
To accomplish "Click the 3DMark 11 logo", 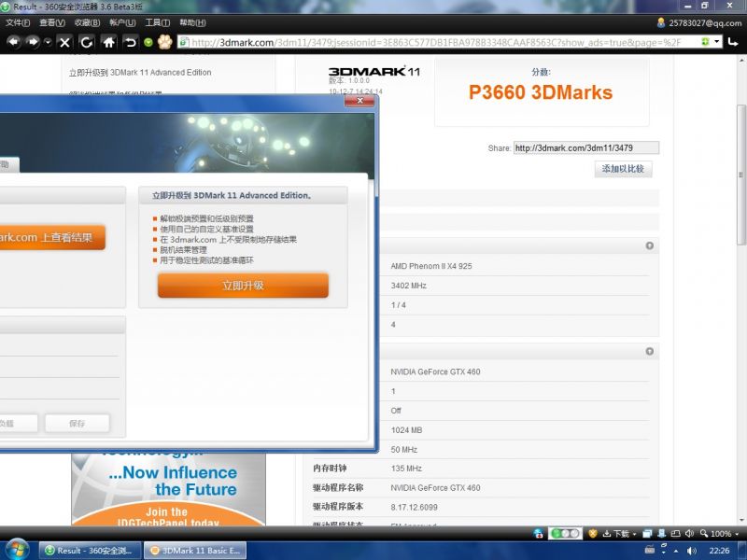I will pyautogui.click(x=374, y=72).
